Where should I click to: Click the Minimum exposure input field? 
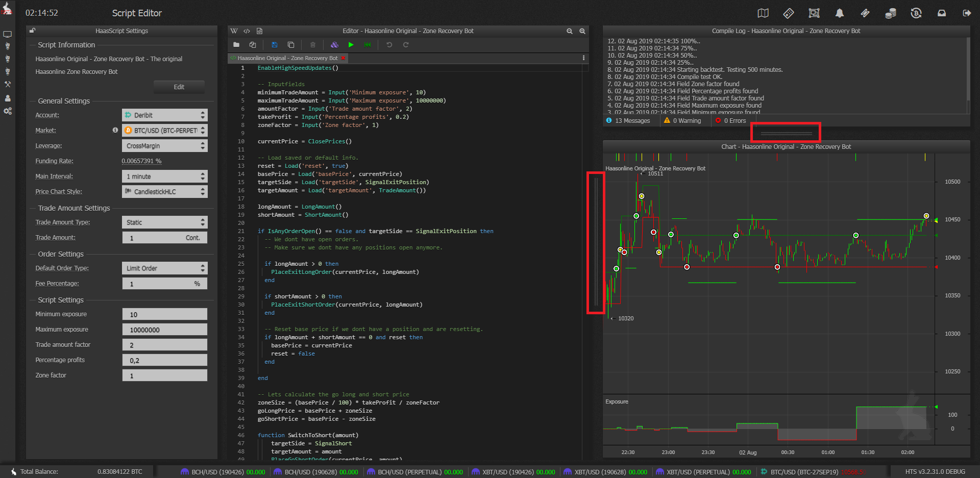point(165,314)
